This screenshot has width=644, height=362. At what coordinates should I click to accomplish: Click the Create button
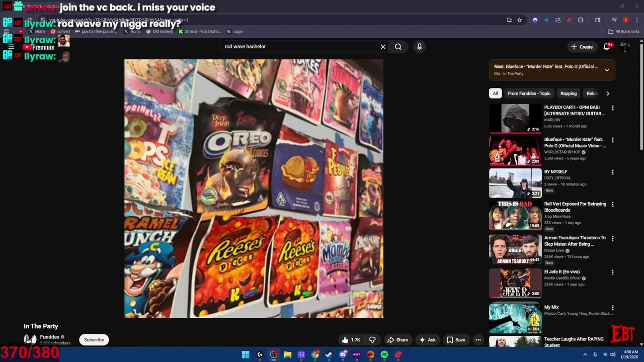[582, 47]
